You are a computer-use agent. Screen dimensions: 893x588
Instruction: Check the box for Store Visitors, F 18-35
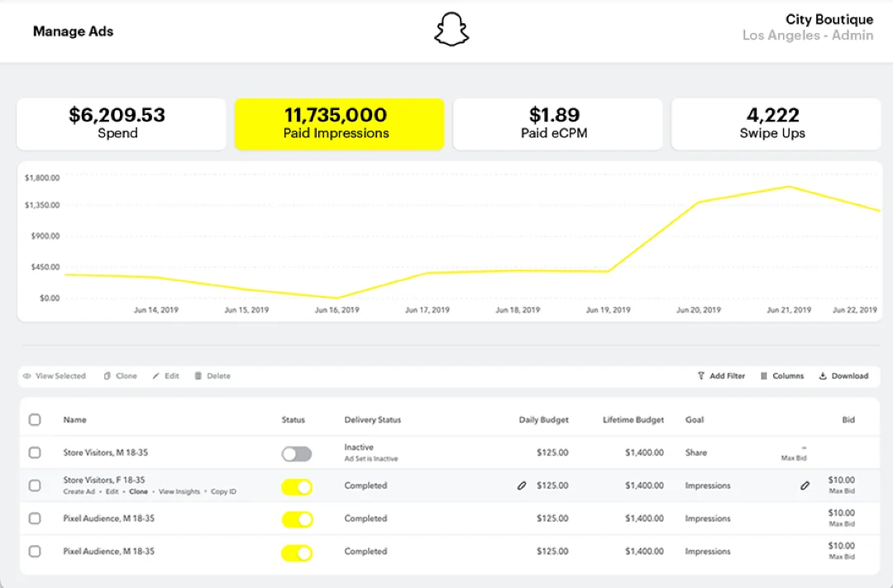pos(35,485)
